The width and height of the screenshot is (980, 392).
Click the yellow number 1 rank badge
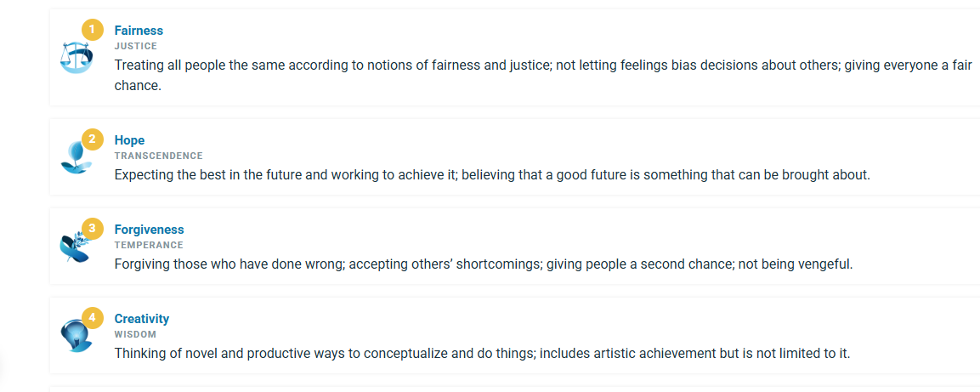pos(92,30)
